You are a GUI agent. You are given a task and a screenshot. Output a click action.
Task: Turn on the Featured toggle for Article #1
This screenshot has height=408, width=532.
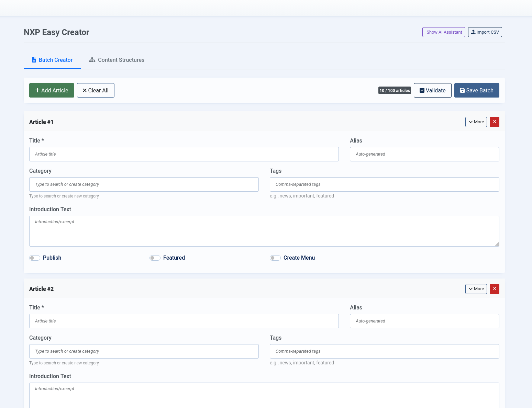(155, 258)
